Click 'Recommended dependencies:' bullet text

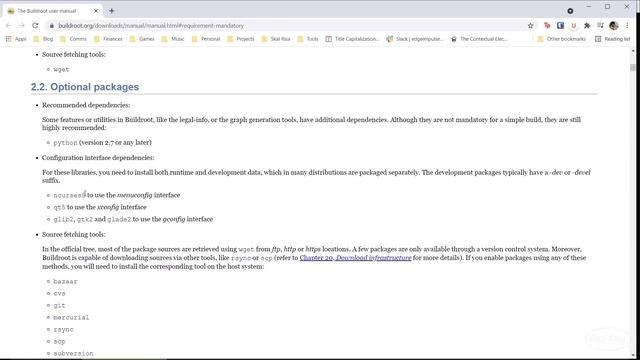click(86, 105)
